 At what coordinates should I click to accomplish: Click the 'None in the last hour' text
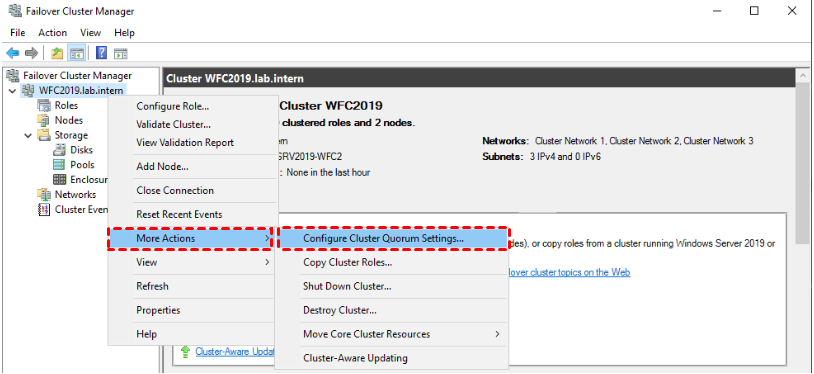tap(328, 172)
